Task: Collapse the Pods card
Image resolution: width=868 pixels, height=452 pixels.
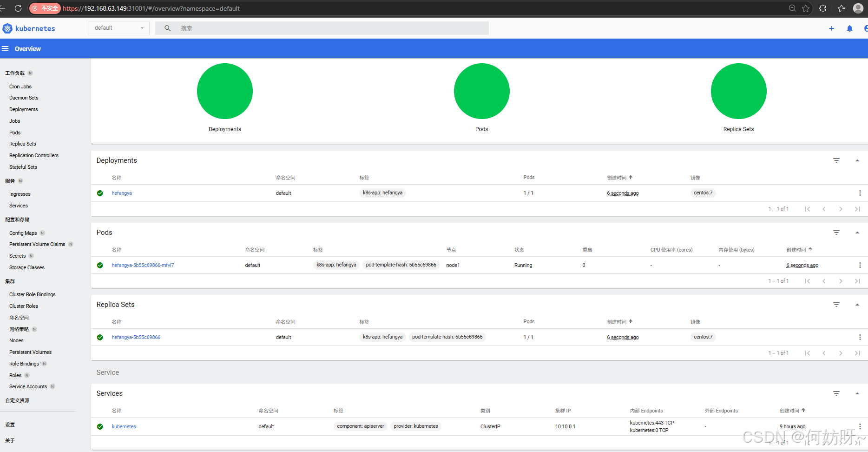Action: pos(857,233)
